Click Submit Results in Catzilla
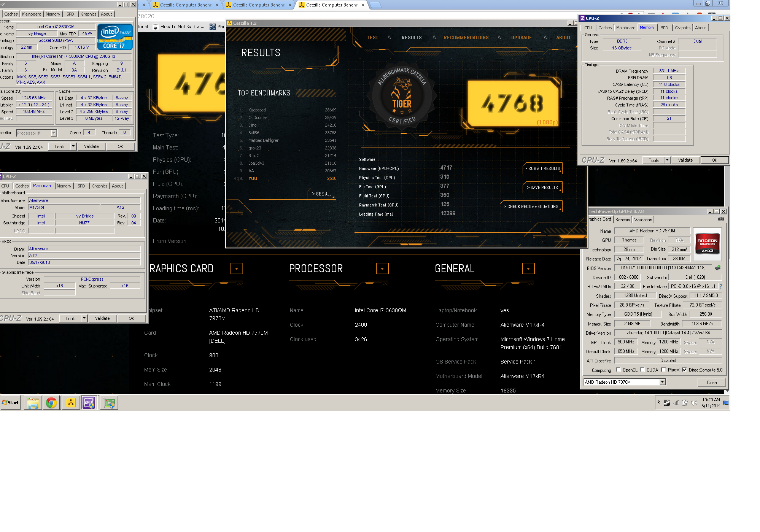 pyautogui.click(x=542, y=168)
